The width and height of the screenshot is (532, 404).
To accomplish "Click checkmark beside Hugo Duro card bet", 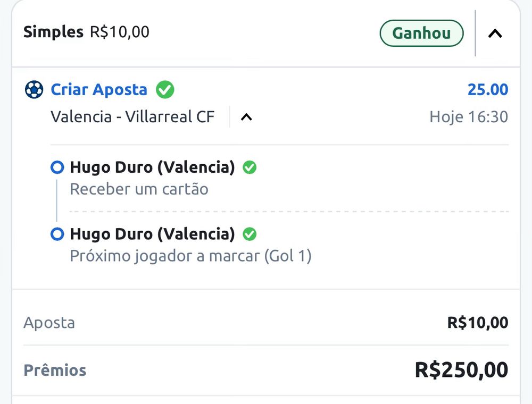I will click(250, 167).
